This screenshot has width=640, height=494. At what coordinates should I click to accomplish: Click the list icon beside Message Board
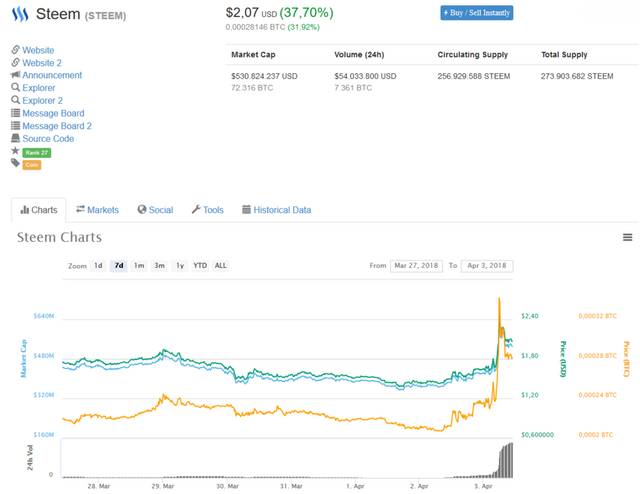(x=16, y=113)
